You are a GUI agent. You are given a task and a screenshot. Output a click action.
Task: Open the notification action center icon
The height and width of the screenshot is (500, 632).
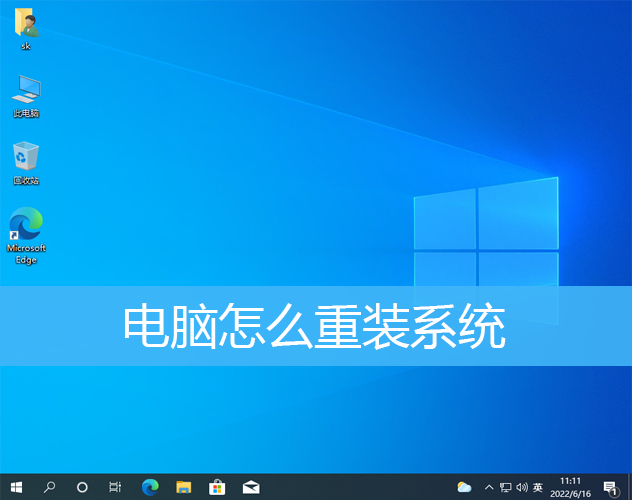pos(610,487)
